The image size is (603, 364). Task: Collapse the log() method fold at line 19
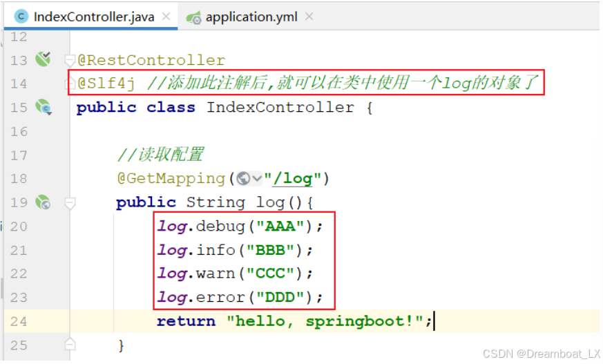70,203
